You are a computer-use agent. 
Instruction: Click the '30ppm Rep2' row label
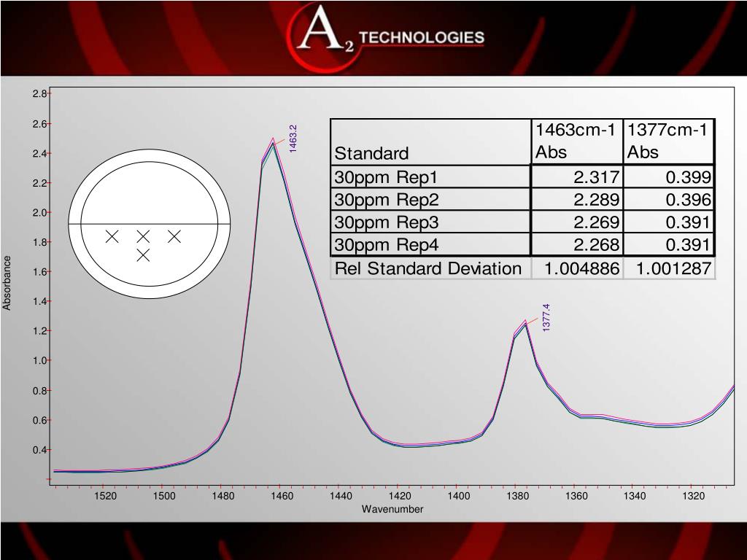(x=387, y=200)
